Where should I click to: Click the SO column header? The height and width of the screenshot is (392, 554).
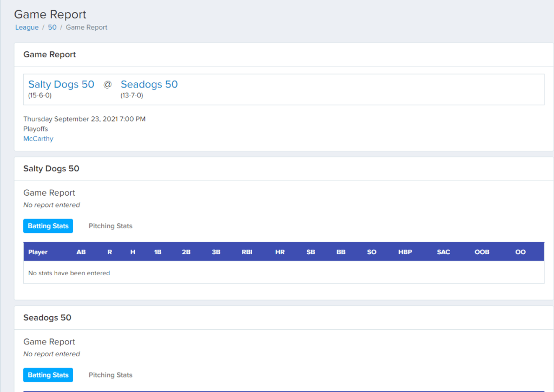click(372, 252)
